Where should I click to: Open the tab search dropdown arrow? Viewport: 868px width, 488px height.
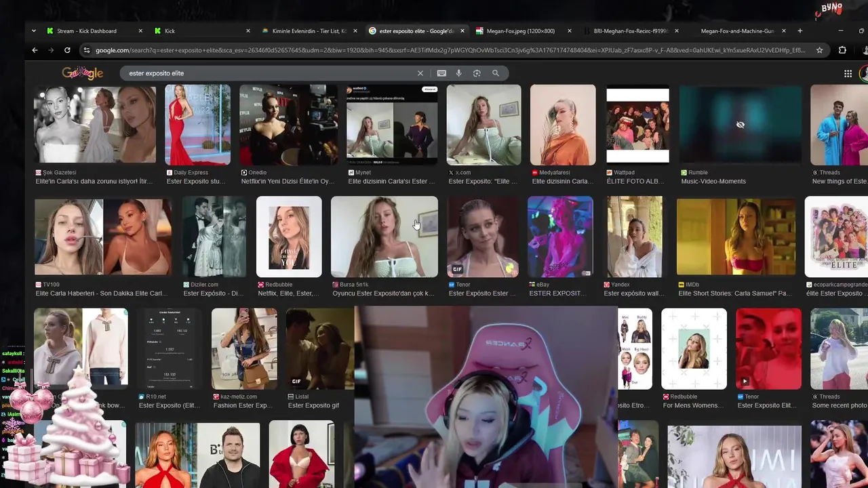(34, 30)
